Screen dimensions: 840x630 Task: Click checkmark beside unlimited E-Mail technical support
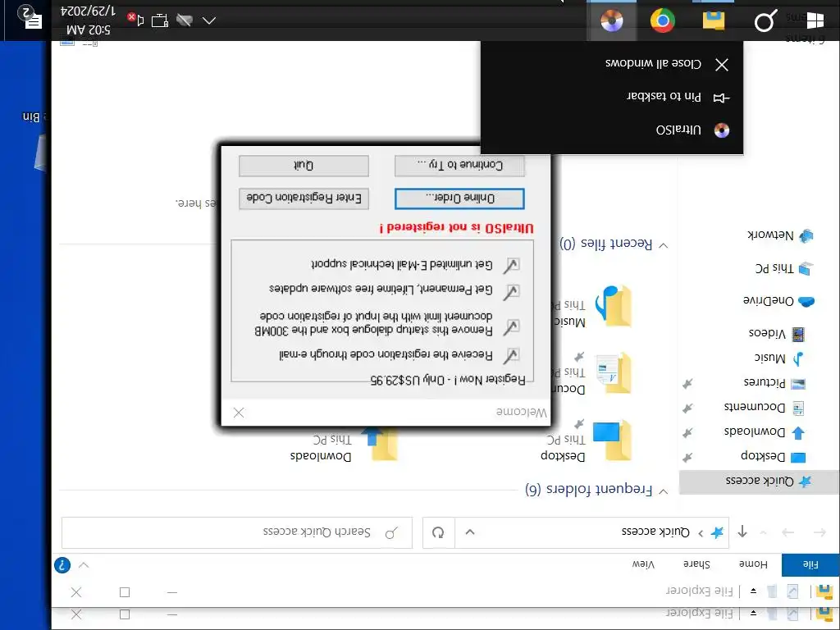512,265
